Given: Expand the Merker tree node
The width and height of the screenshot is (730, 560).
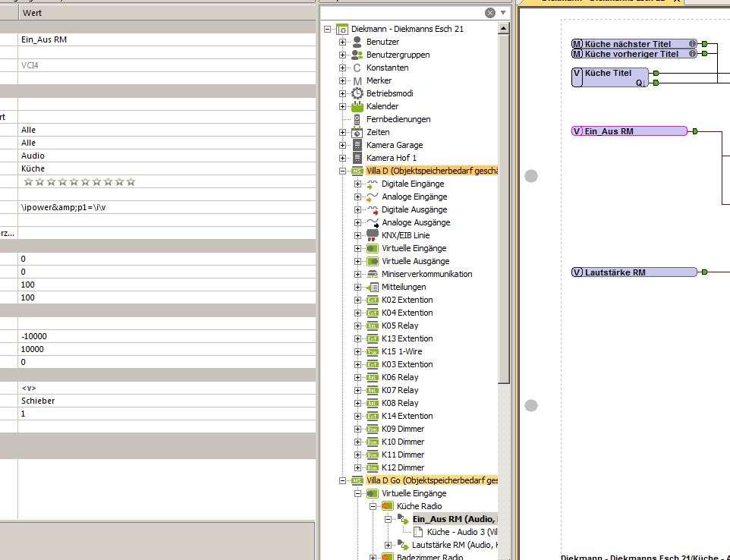Looking at the screenshot, I should click(x=343, y=80).
